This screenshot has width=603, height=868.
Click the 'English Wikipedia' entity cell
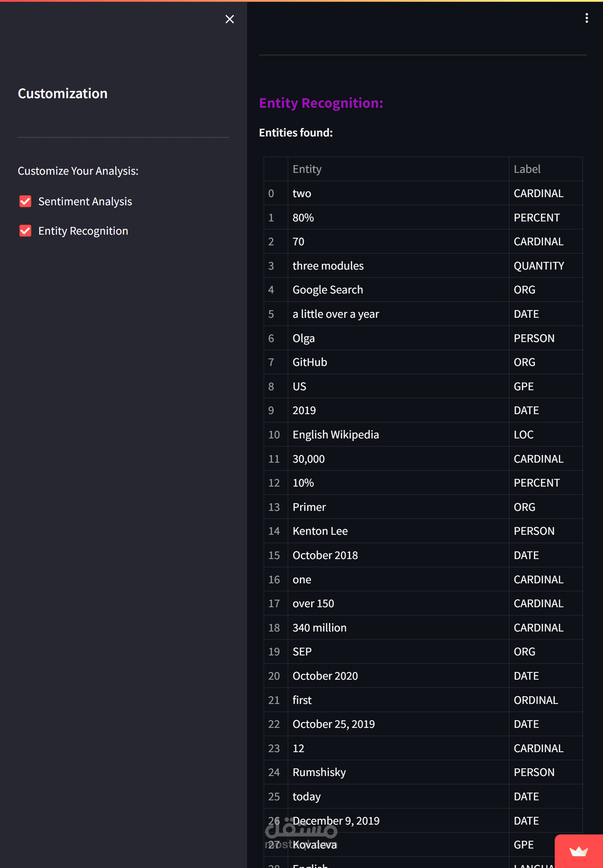point(335,435)
